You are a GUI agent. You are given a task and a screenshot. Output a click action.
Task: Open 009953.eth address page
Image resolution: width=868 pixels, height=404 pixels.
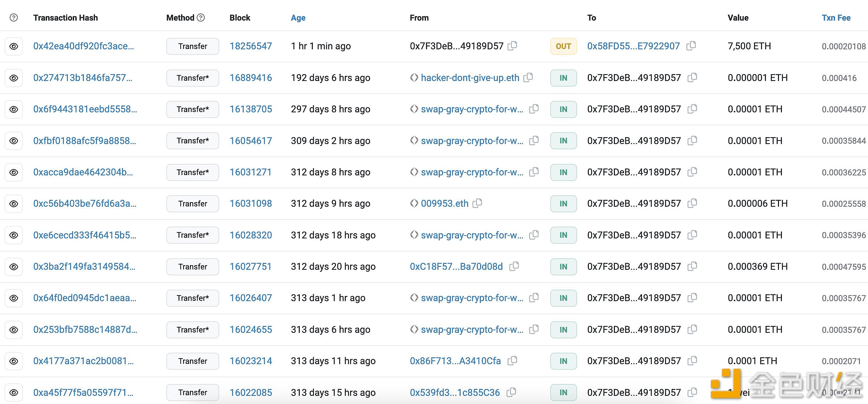click(445, 203)
